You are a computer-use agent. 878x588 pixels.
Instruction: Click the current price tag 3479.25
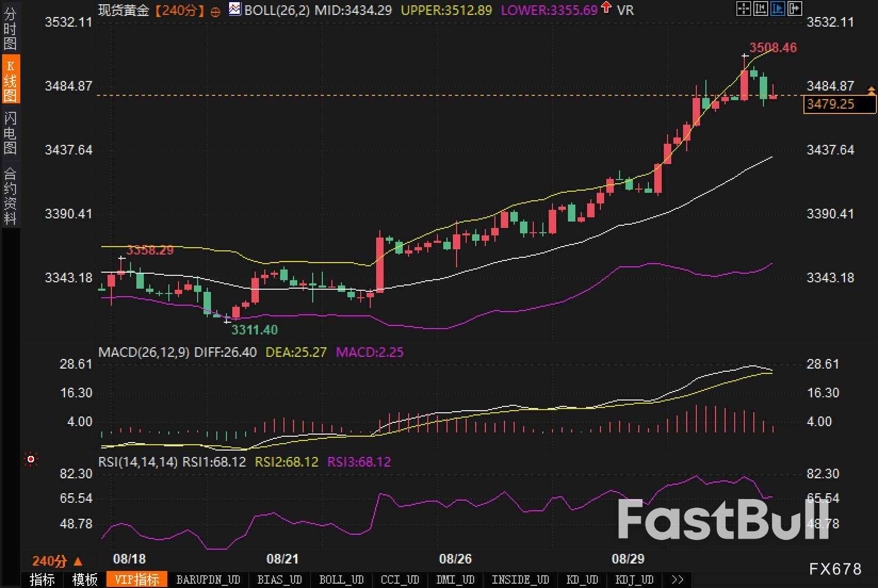839,104
